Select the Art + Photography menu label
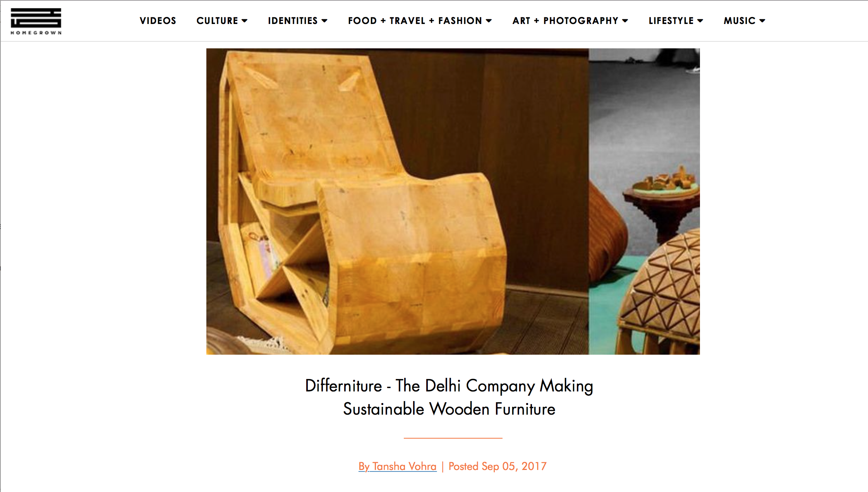868x492 pixels. pos(566,20)
